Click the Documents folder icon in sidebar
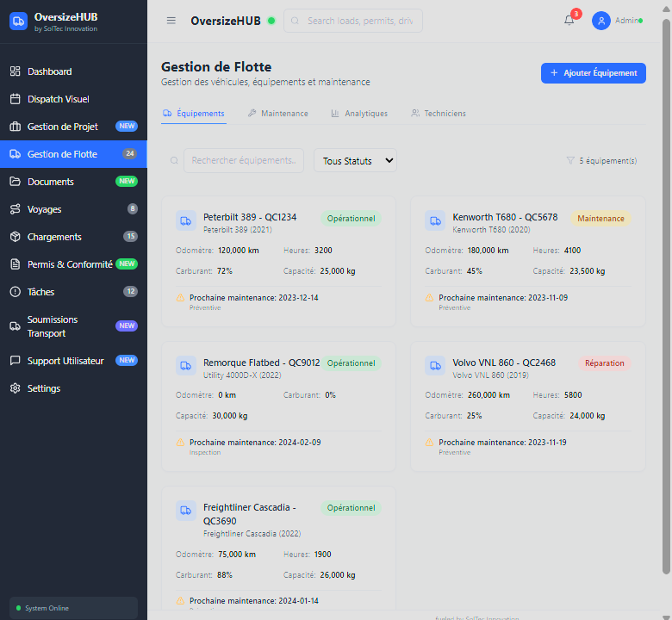The width and height of the screenshot is (672, 620). [15, 182]
